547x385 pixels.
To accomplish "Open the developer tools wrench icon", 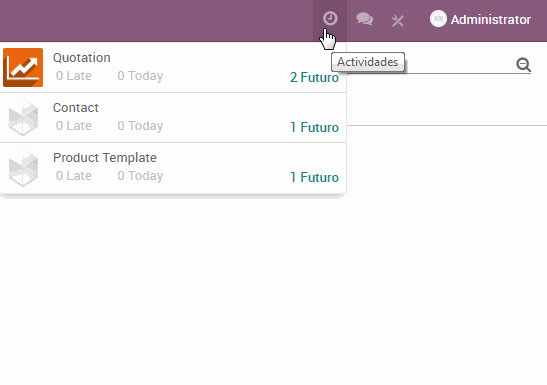I will tap(397, 21).
